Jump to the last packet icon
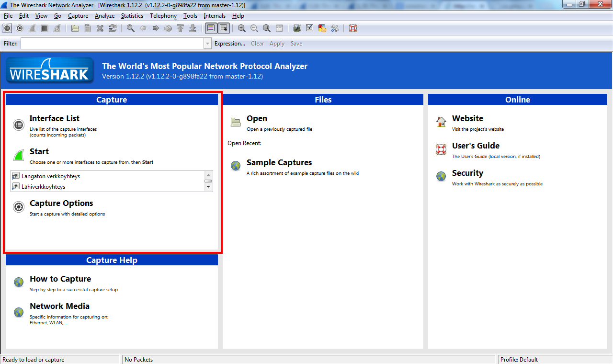613x364 pixels. coord(193,28)
